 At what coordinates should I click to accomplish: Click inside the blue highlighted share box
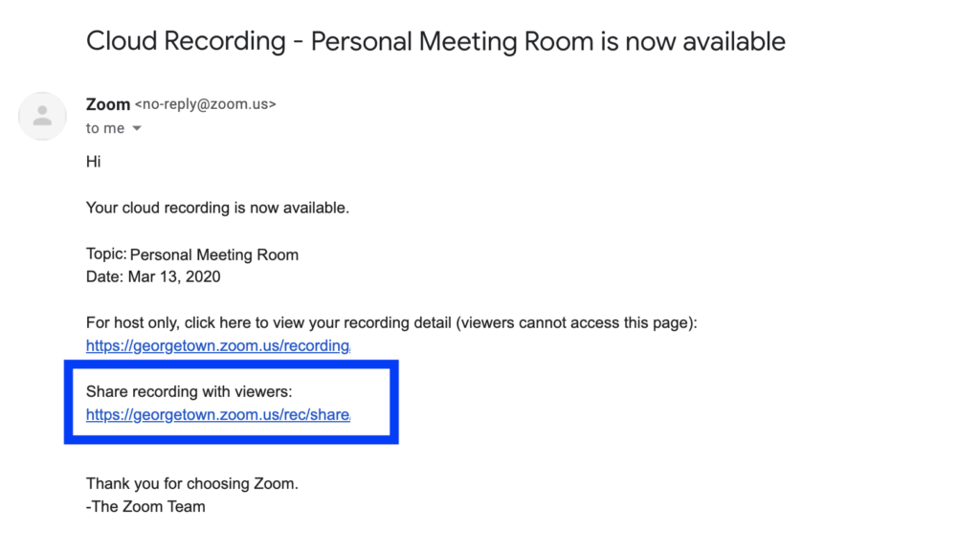230,402
